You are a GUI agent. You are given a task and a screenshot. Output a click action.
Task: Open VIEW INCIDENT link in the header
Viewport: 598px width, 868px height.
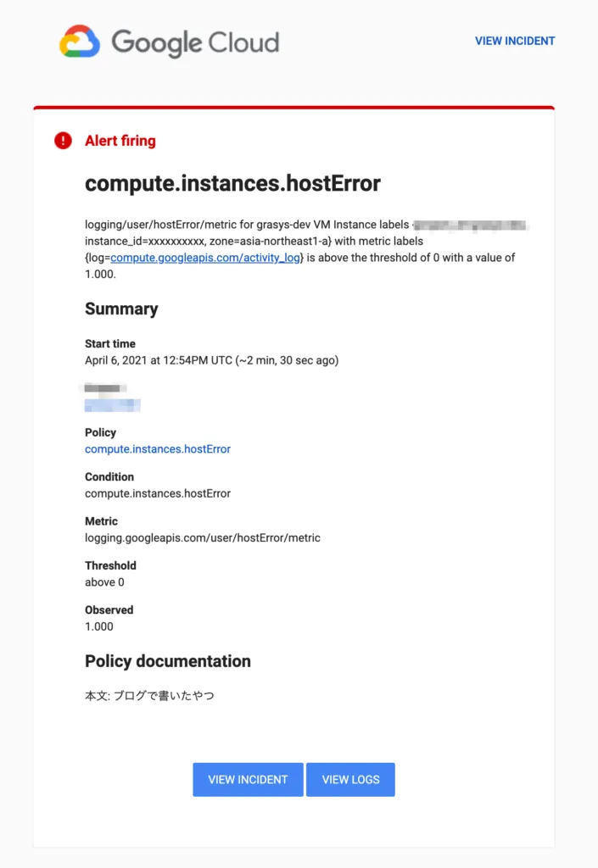[514, 41]
